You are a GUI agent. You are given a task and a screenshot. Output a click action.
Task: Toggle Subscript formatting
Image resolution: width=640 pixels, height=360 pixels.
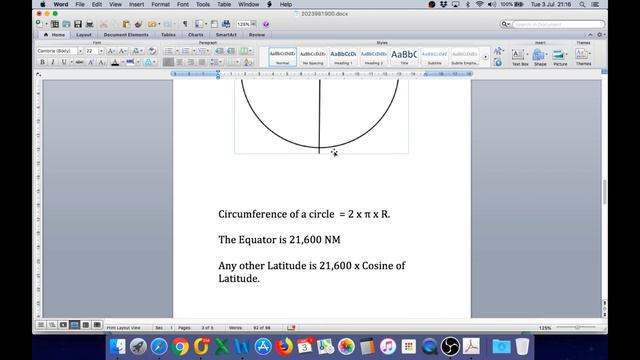coord(102,62)
